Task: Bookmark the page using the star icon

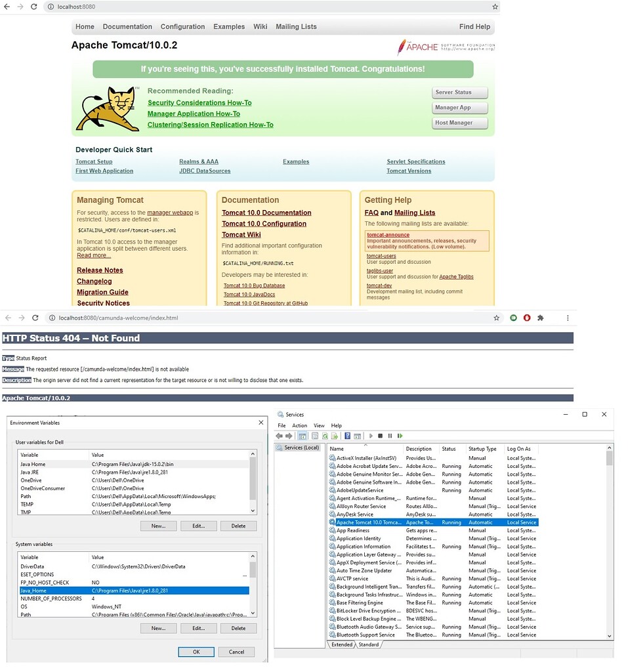Action: click(497, 318)
